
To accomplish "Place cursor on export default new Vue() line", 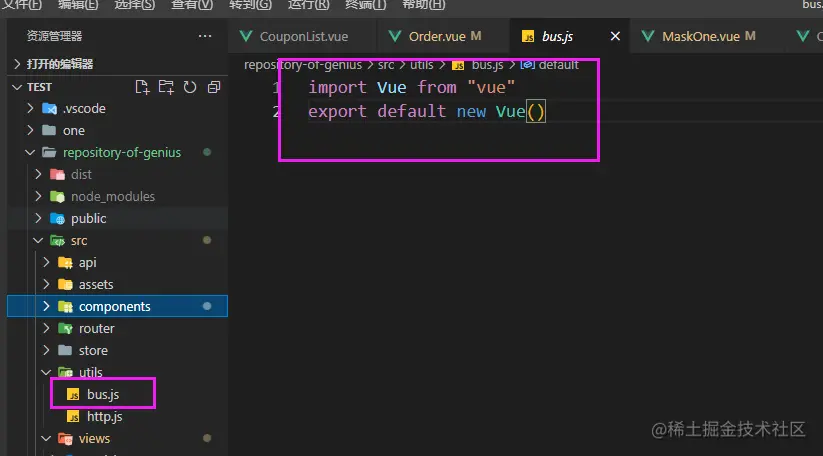I will [x=427, y=111].
